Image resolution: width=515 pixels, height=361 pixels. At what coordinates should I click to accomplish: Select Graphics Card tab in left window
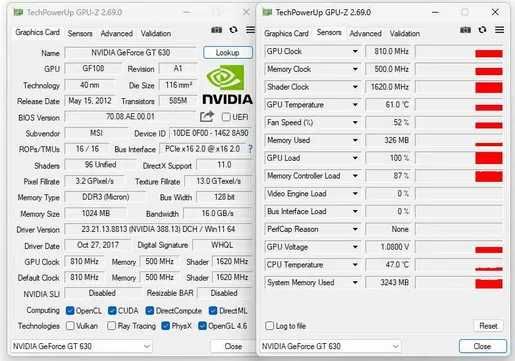click(37, 33)
